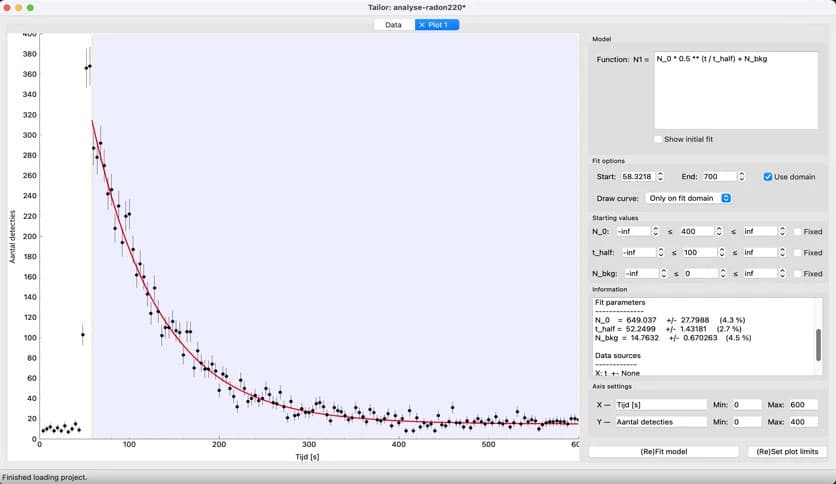
Task: Adjust the t_half starting value stepper
Action: point(722,253)
